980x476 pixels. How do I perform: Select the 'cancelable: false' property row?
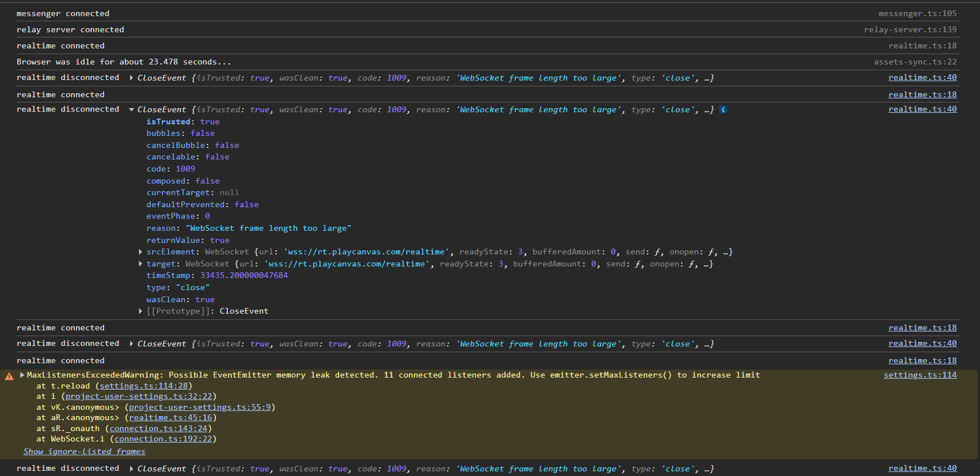[x=188, y=157]
